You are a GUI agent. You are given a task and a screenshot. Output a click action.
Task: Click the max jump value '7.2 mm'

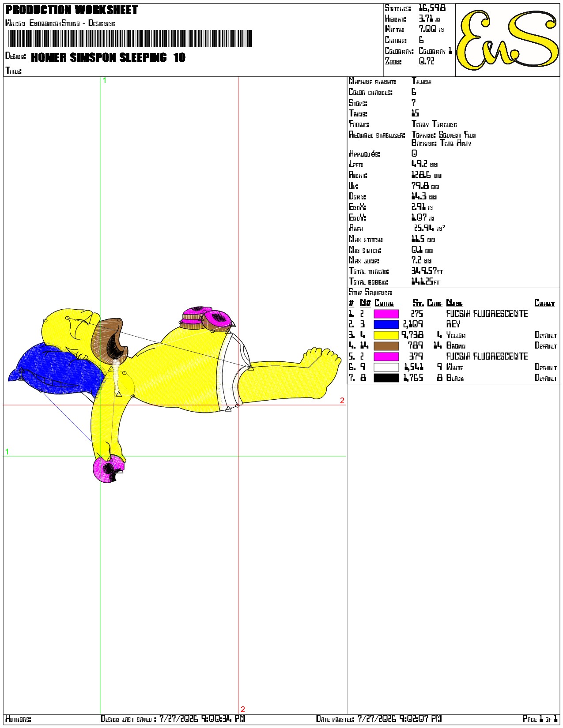click(422, 260)
